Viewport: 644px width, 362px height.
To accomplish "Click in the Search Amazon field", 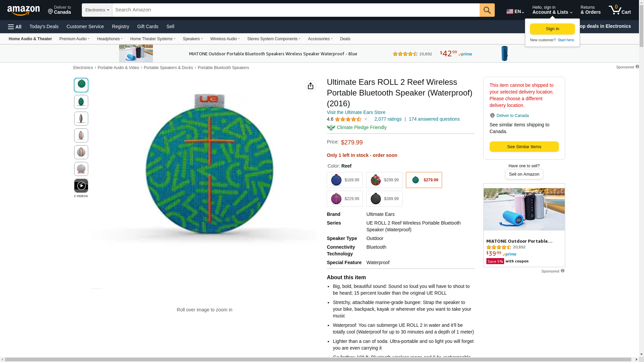I will coord(295,10).
